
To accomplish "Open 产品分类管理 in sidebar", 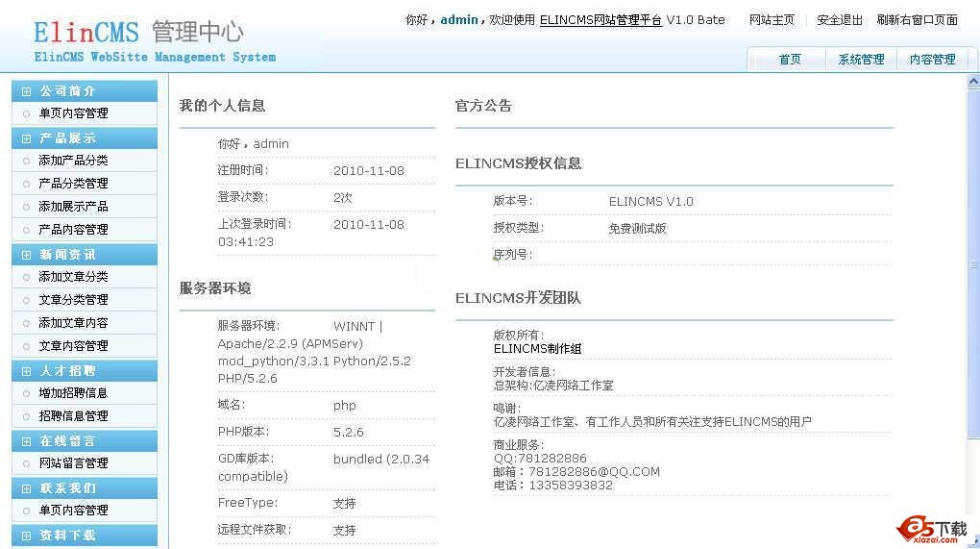I will point(73,184).
